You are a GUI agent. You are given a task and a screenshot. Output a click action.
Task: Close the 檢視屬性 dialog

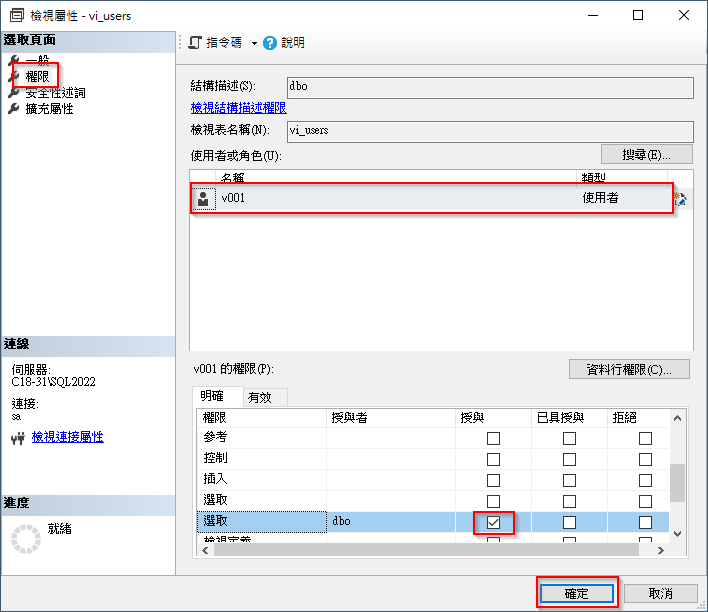pos(684,15)
